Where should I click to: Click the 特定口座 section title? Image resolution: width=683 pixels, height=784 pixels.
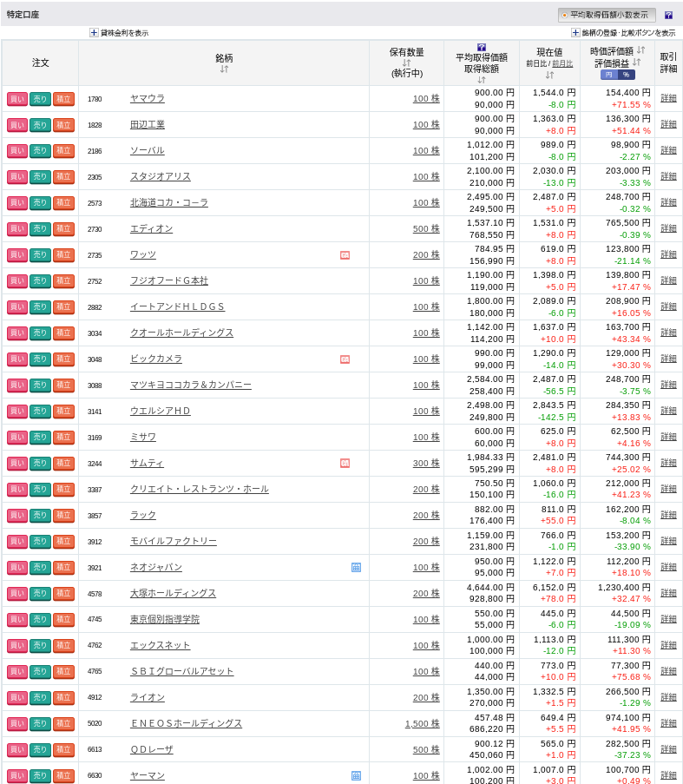23,15
